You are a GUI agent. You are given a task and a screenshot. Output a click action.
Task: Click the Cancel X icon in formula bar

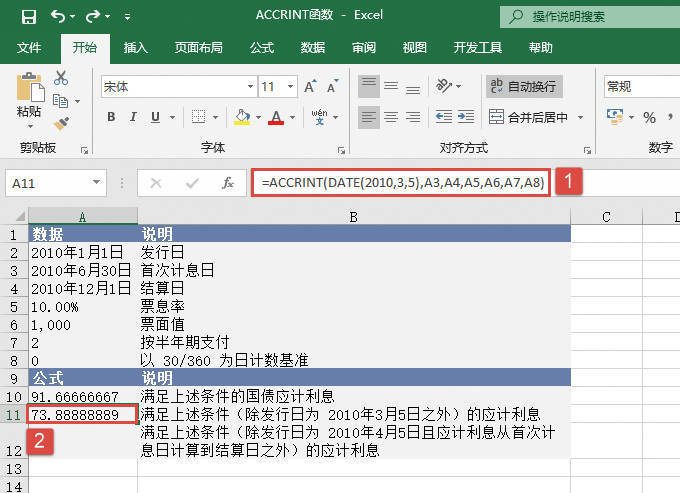156,183
